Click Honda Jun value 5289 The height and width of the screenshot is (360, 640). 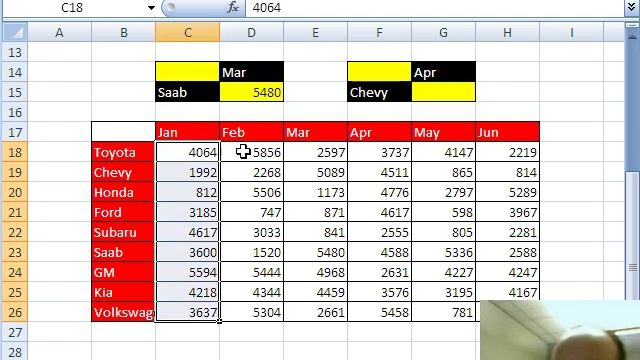point(508,192)
